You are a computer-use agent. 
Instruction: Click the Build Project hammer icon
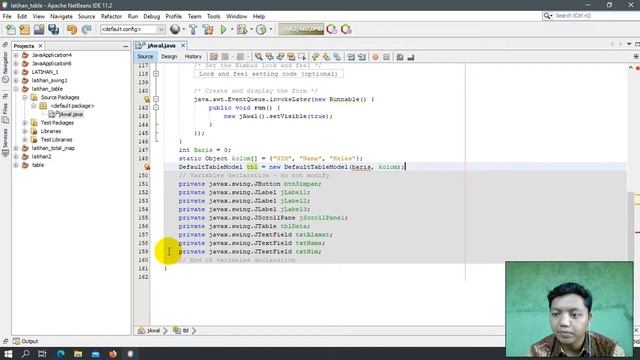pos(193,29)
